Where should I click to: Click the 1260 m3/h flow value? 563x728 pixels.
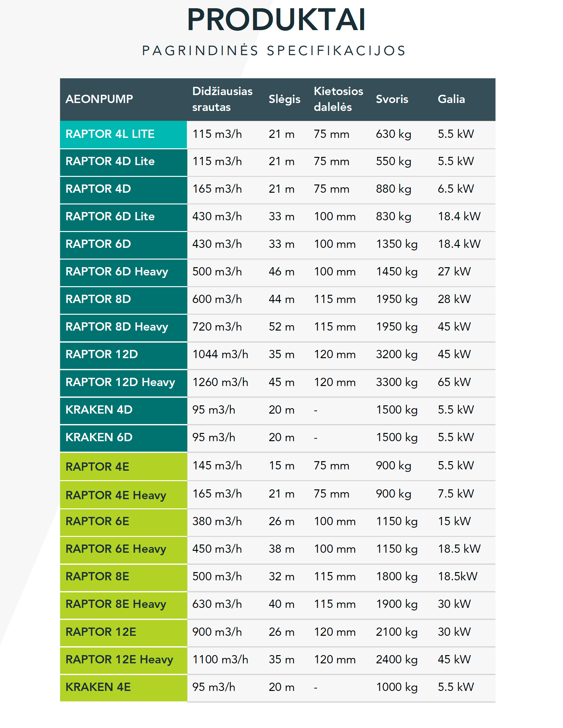pos(220,382)
